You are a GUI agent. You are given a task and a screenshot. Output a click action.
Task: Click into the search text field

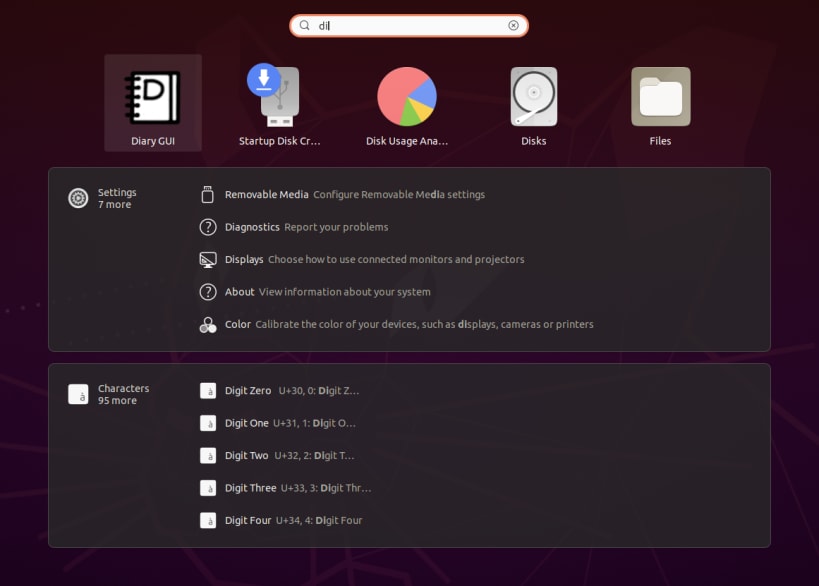click(409, 26)
